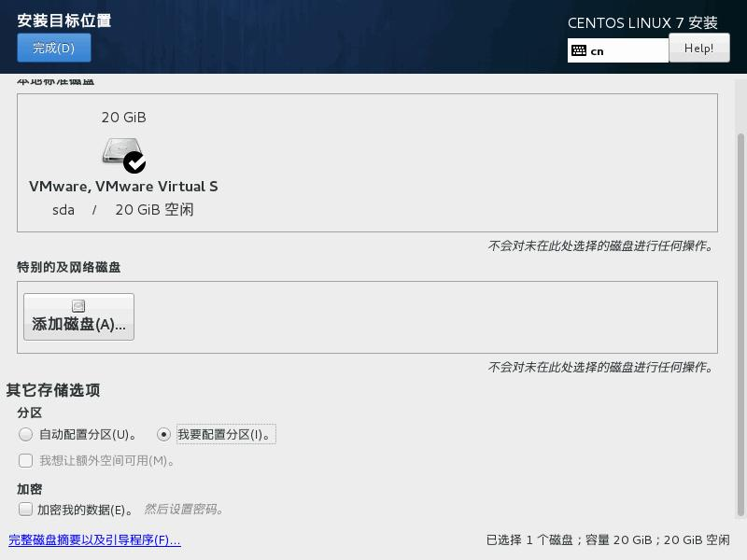Click the vertical scrollbar on right
The width and height of the screenshot is (747, 560).
point(740,324)
